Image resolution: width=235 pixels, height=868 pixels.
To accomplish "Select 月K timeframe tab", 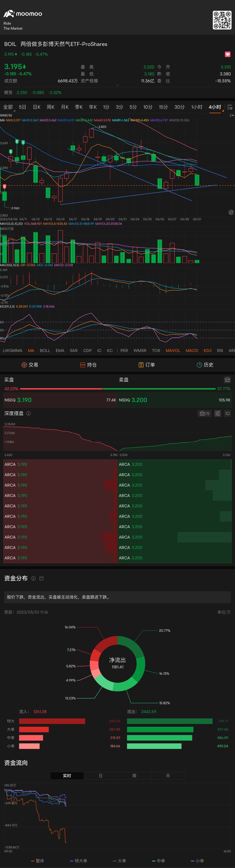I will pyautogui.click(x=65, y=107).
